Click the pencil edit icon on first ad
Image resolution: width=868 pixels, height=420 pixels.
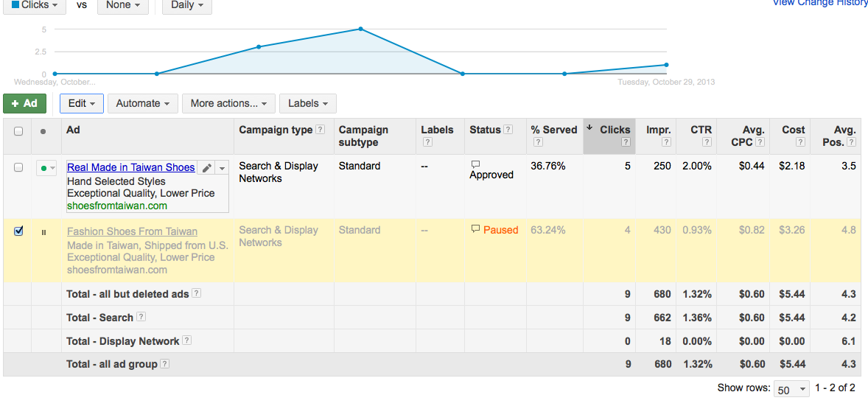[207, 168]
